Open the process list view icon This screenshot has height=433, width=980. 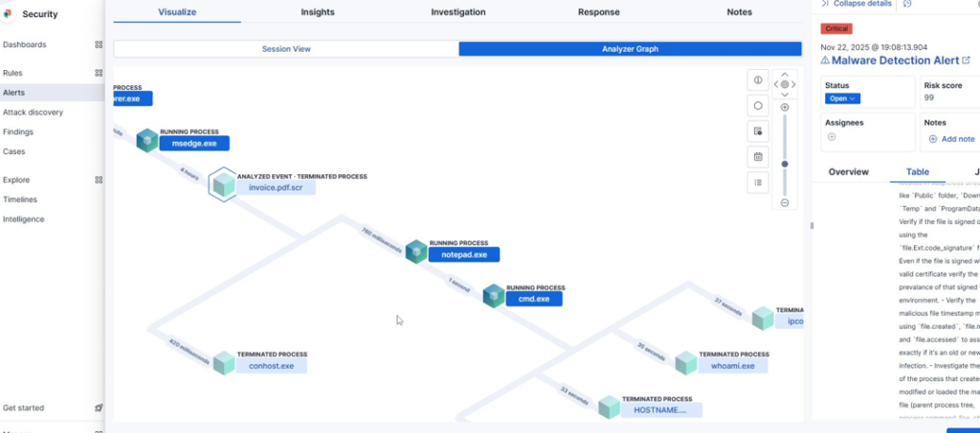coord(758,181)
